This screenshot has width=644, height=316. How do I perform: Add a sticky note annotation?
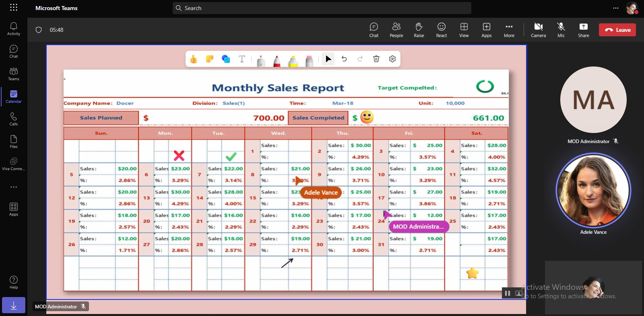(210, 59)
